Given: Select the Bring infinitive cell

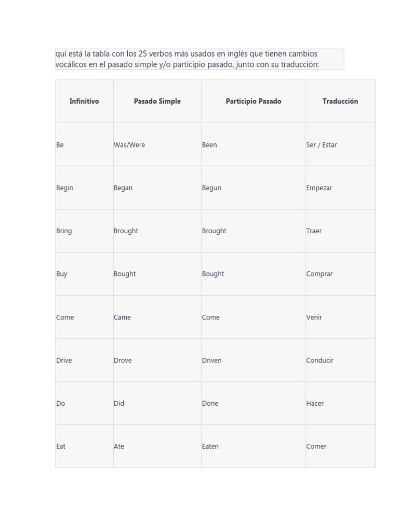Looking at the screenshot, I should pyautogui.click(x=64, y=231).
